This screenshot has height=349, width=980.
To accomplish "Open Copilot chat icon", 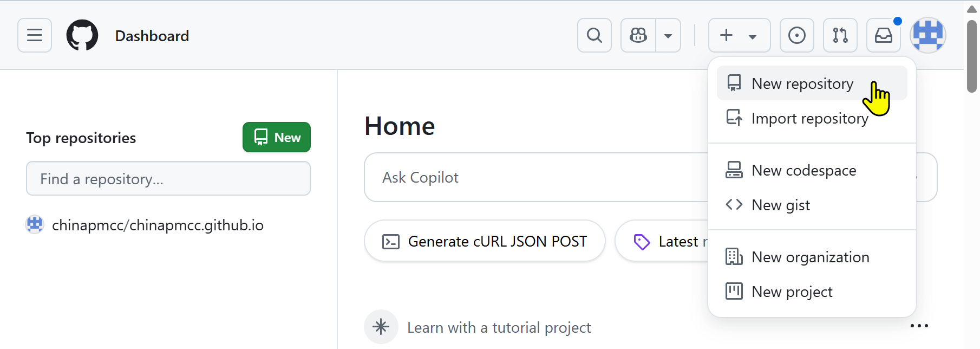I will (638, 35).
